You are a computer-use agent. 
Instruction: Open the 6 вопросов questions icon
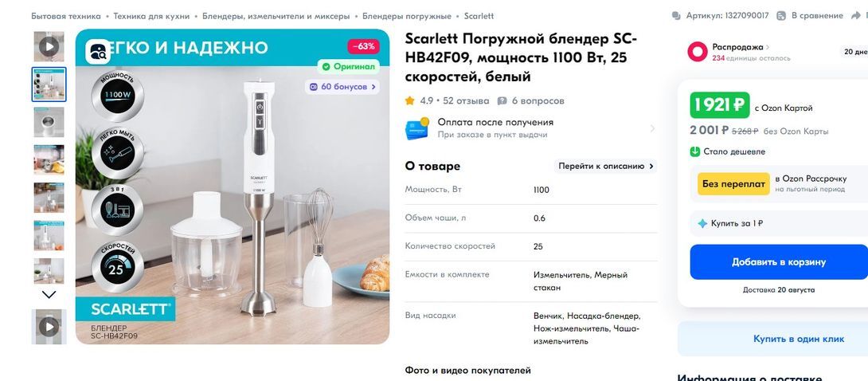(502, 101)
